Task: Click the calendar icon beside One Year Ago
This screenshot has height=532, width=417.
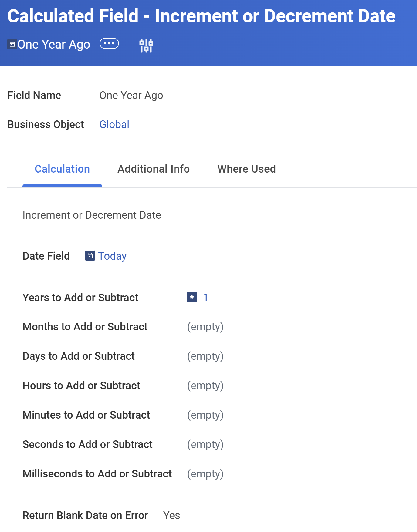Action: coord(12,44)
